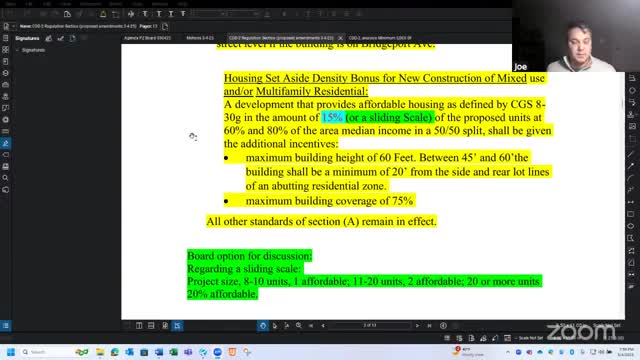Switch to the CGD-1 document tab
The width and height of the screenshot is (640, 360).
pyautogui.click(x=380, y=38)
